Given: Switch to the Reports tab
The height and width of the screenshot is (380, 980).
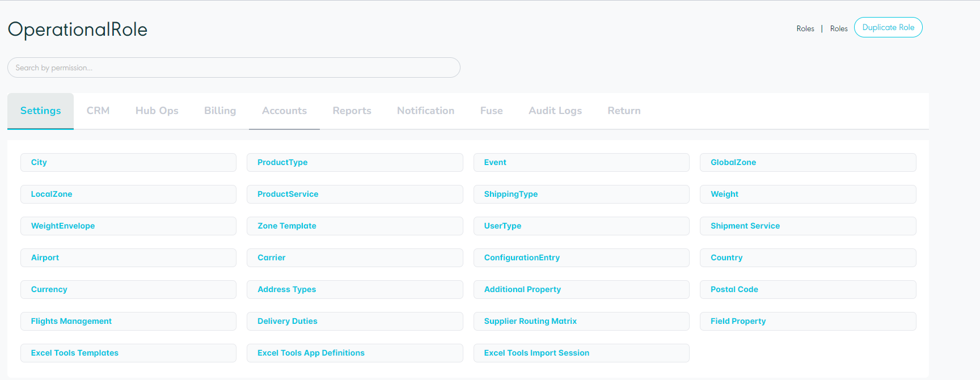Looking at the screenshot, I should pos(352,111).
